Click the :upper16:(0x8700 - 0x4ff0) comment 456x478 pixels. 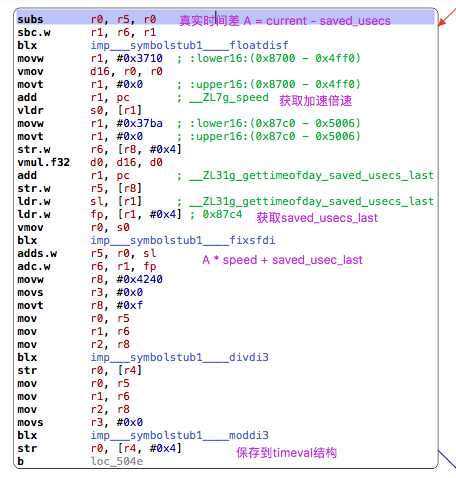coord(275,84)
